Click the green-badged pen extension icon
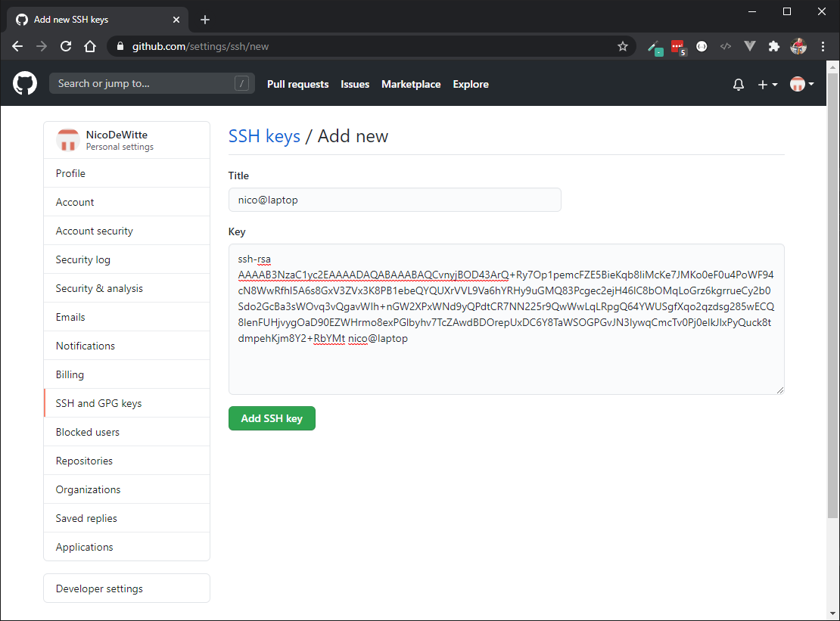The width and height of the screenshot is (840, 621). click(655, 48)
